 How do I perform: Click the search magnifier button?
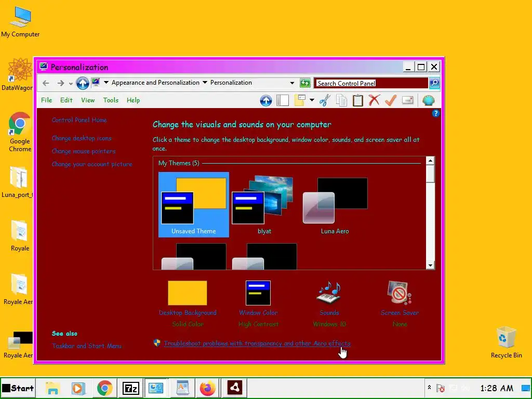(x=434, y=83)
